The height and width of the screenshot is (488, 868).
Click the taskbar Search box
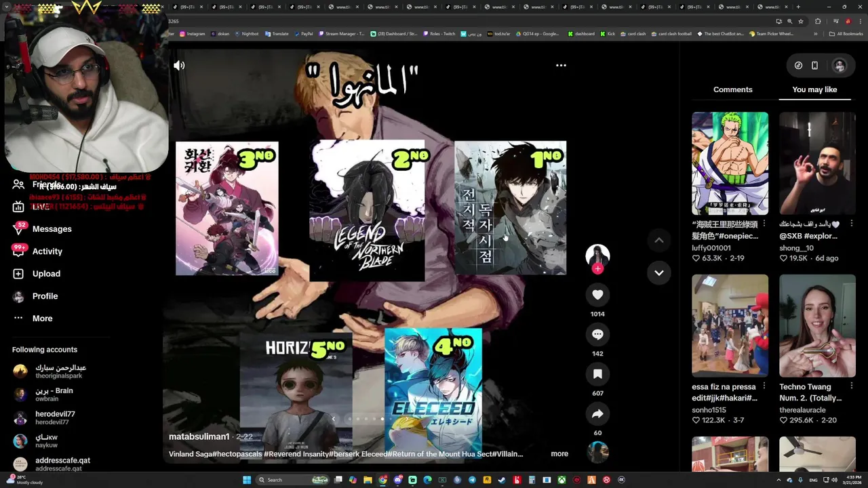click(292, 480)
